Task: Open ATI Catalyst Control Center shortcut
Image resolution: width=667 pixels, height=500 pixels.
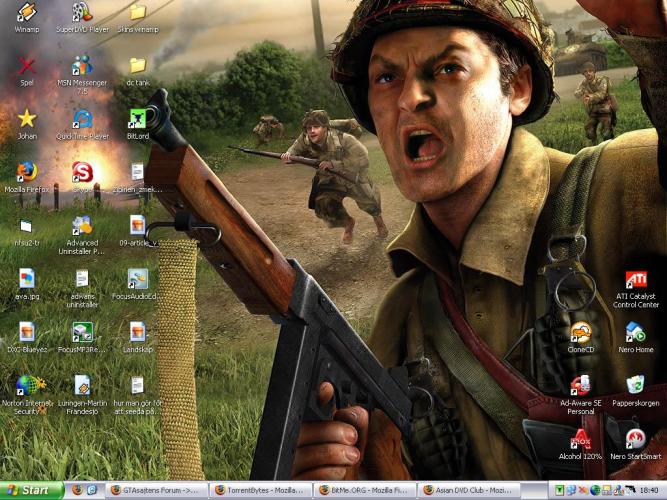Action: [x=635, y=280]
